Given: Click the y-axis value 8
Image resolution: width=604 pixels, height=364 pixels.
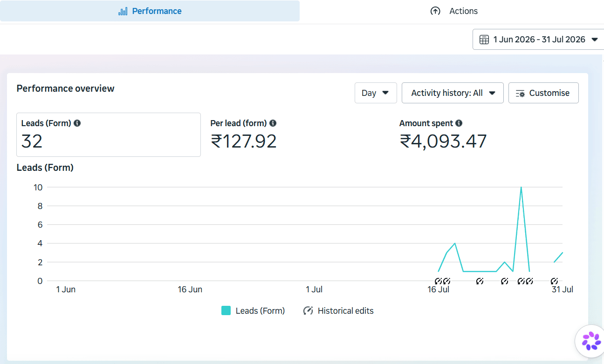Looking at the screenshot, I should tap(40, 206).
